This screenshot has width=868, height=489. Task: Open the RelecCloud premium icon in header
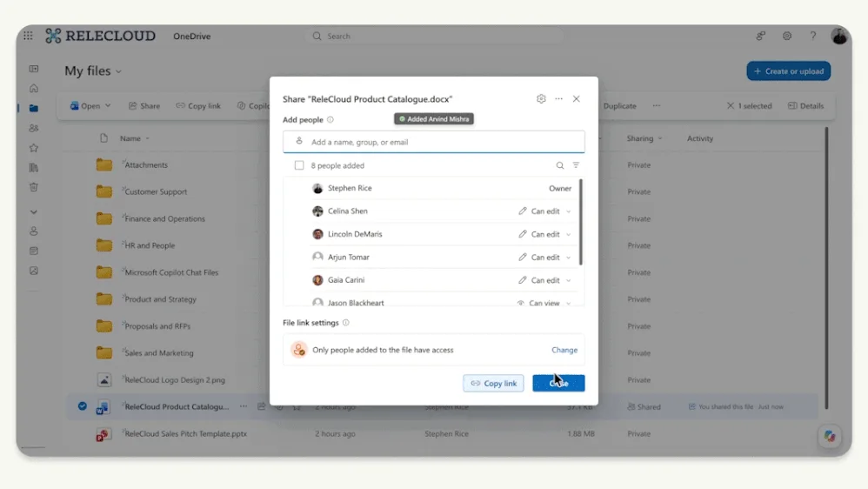tap(761, 36)
